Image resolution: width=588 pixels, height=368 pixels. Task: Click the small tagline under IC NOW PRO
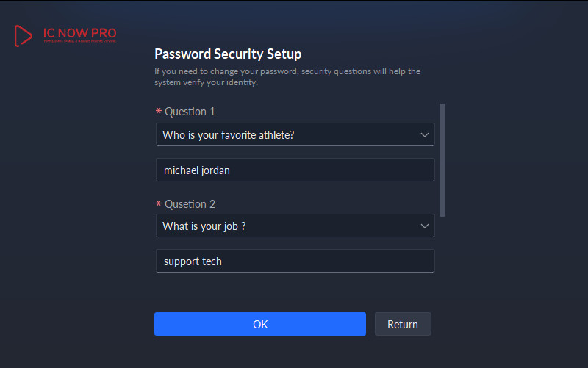click(79, 42)
